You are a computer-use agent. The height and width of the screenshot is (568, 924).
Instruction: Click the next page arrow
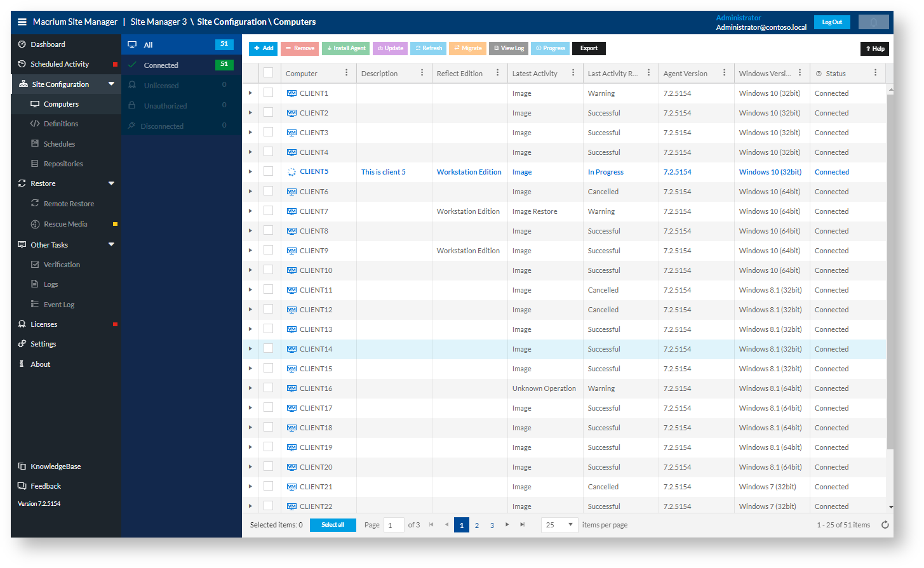tap(507, 525)
